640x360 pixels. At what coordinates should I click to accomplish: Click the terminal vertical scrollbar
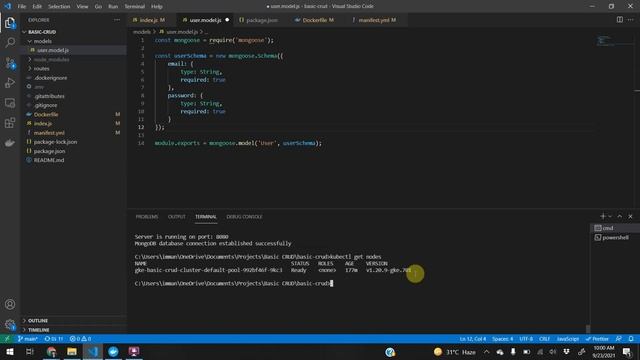tap(588, 329)
